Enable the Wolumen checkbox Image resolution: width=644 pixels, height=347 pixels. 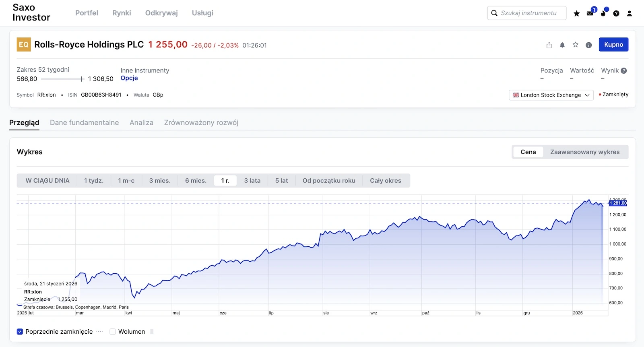point(113,332)
